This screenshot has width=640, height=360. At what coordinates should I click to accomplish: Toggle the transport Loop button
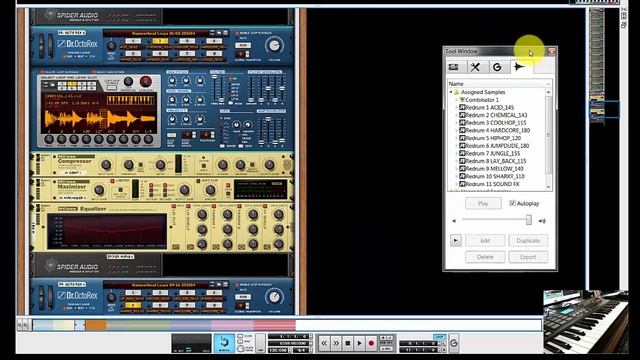click(440, 337)
